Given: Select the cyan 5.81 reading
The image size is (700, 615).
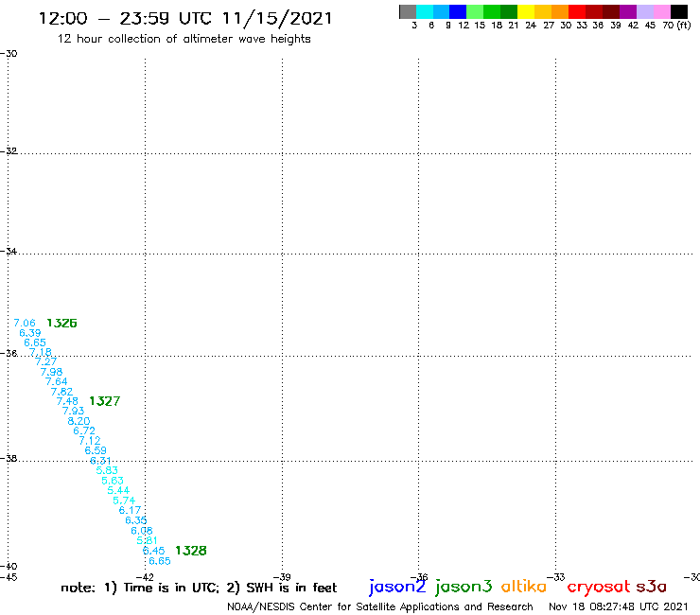Looking at the screenshot, I should coord(147,541).
